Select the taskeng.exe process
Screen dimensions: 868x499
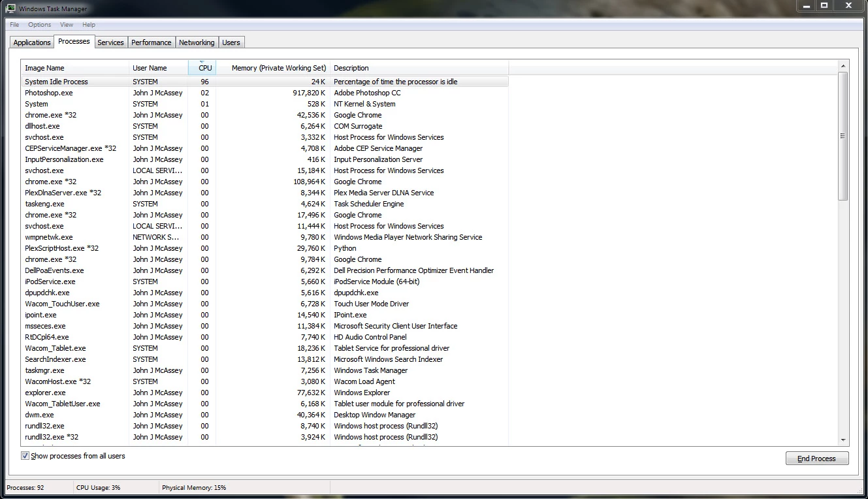[x=265, y=204]
